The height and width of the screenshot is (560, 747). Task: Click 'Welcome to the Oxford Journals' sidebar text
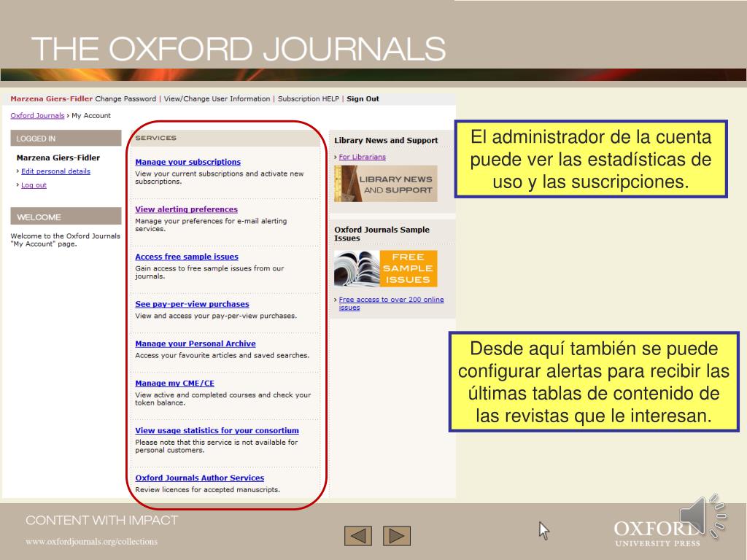65,239
